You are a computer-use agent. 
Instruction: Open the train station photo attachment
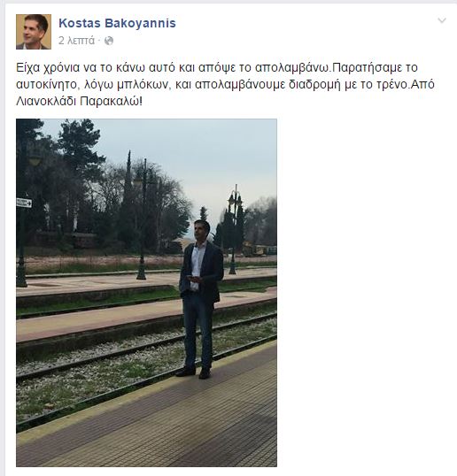[x=146, y=293]
